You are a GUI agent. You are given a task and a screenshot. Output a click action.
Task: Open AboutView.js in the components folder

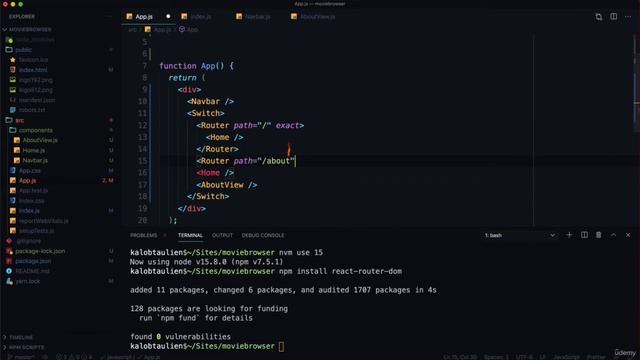point(40,140)
